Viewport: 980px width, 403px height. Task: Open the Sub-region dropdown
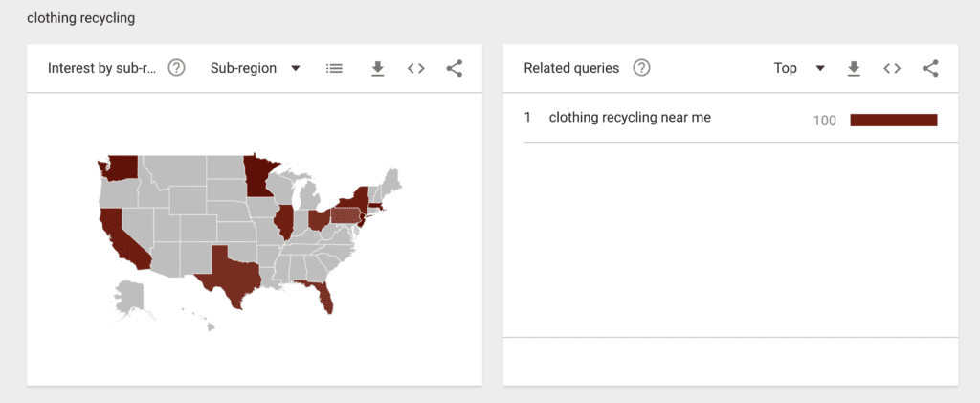[255, 68]
